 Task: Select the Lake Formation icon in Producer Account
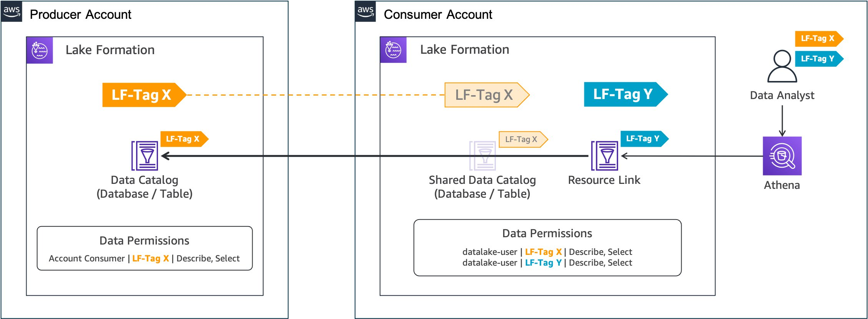40,50
